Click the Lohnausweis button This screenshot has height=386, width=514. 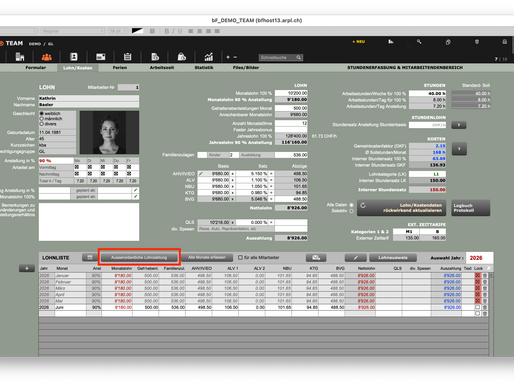point(393,257)
